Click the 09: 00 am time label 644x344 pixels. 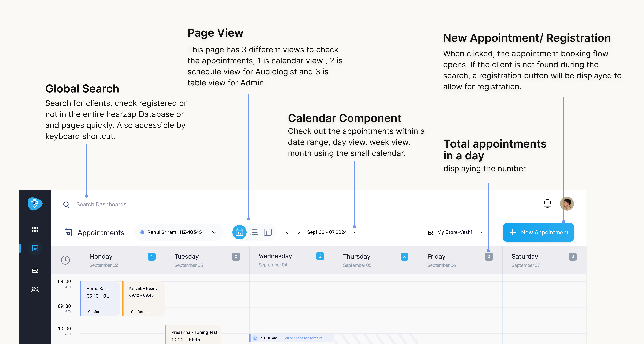point(64,284)
